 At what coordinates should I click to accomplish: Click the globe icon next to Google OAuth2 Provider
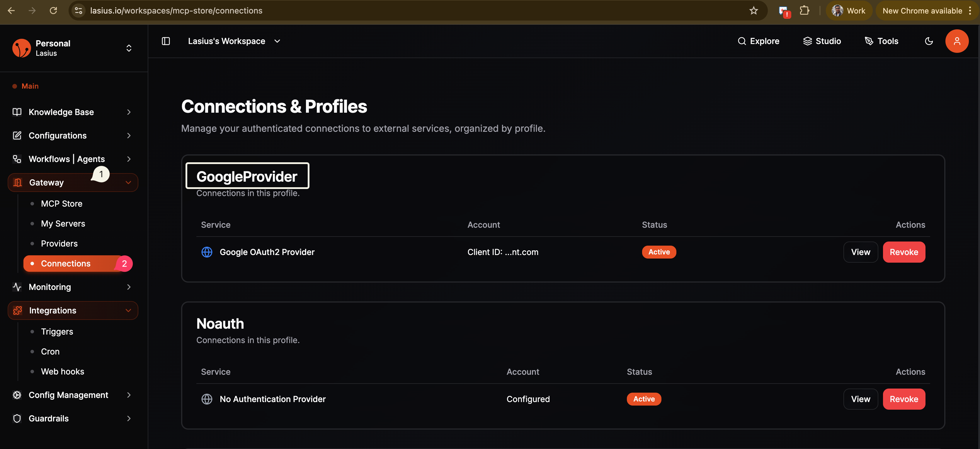click(x=207, y=252)
